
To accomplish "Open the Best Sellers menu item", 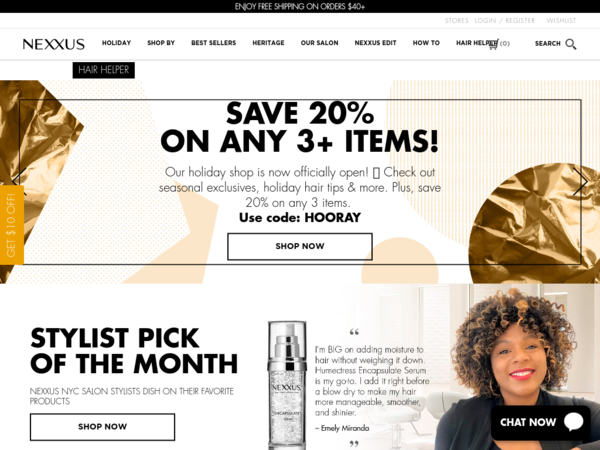I will (x=214, y=43).
